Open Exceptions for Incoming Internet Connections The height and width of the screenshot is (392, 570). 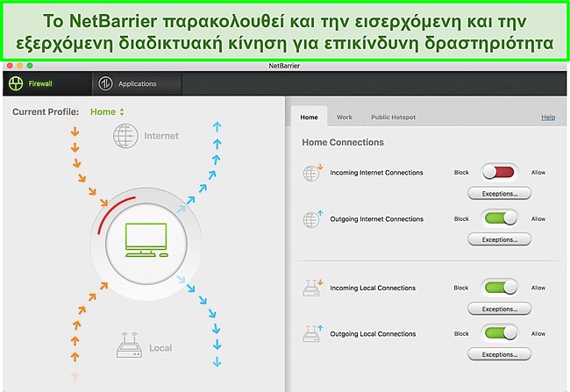[500, 194]
